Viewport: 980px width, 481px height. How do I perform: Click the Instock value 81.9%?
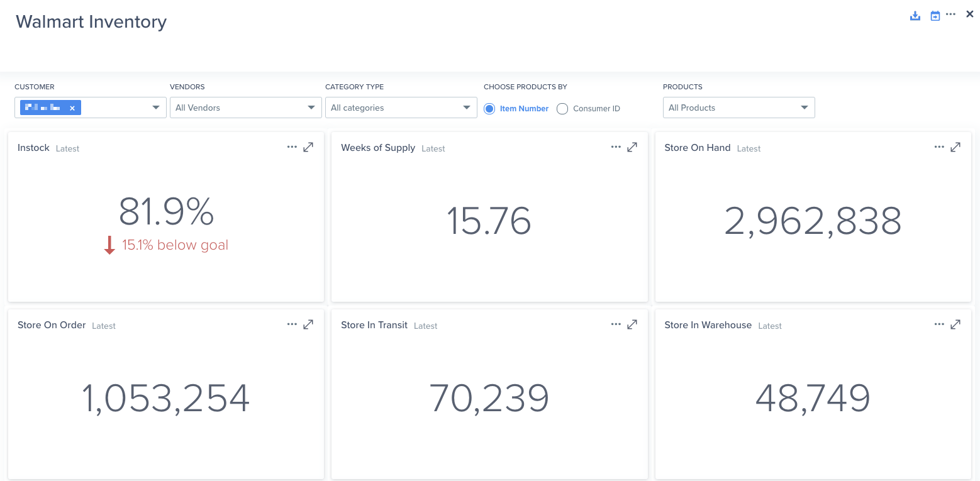click(166, 212)
